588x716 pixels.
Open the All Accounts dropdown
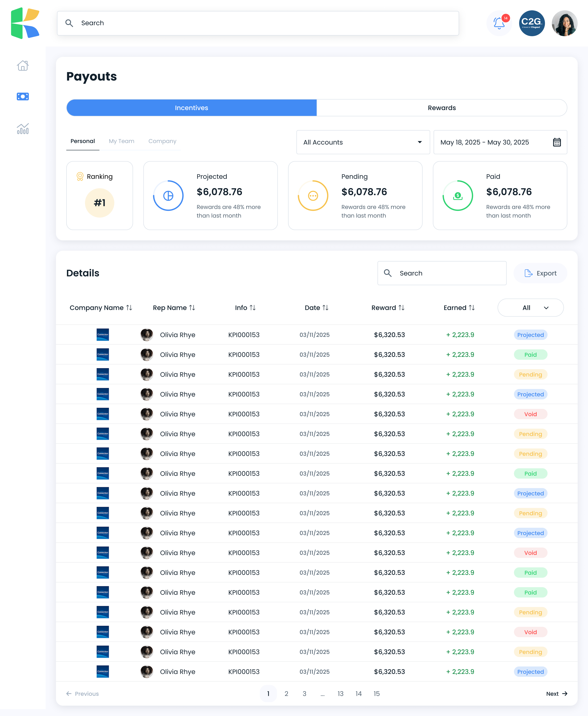[x=363, y=142]
